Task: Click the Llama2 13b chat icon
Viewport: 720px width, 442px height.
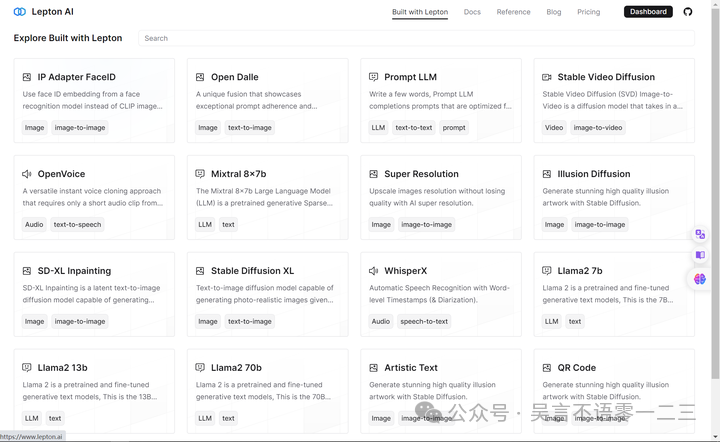Action: pyautogui.click(x=27, y=368)
